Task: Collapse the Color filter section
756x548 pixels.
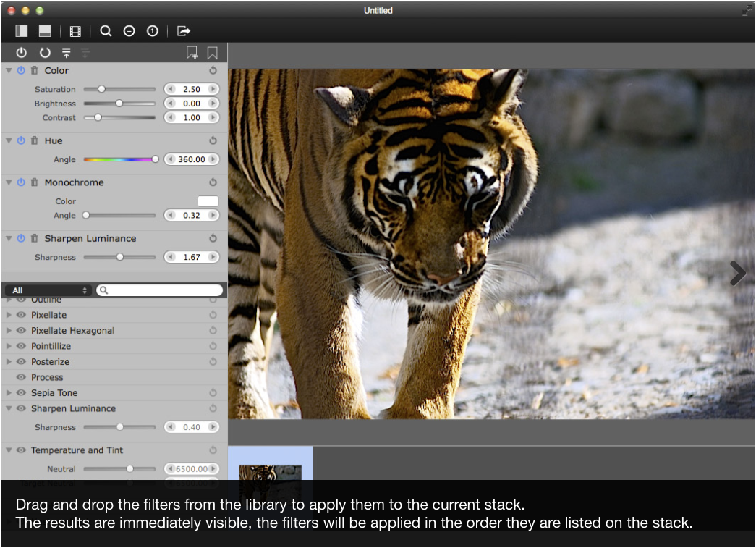Action: 9,70
